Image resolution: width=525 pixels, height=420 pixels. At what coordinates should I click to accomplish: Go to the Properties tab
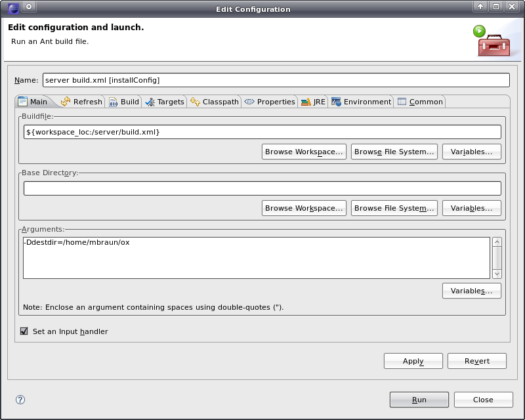[270, 102]
